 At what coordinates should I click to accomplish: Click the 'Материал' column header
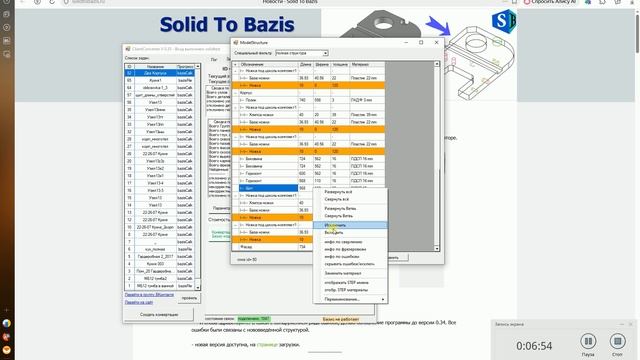pos(367,64)
